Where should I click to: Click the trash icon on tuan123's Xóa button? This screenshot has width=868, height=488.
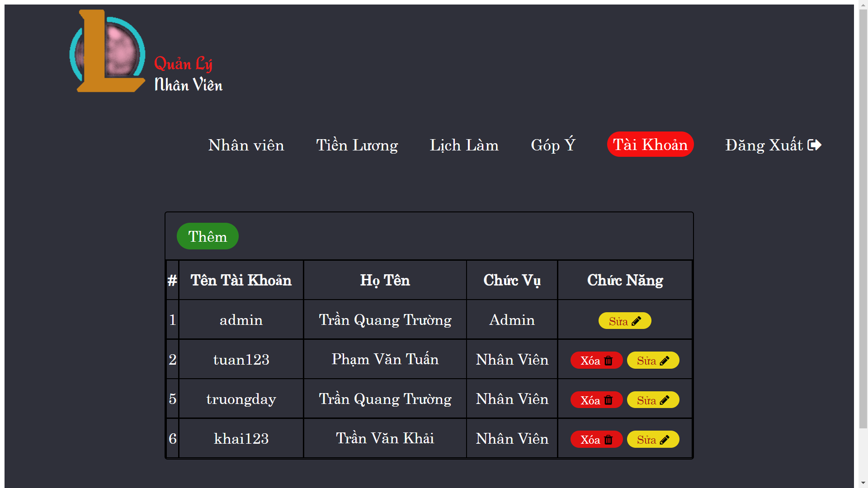[608, 360]
